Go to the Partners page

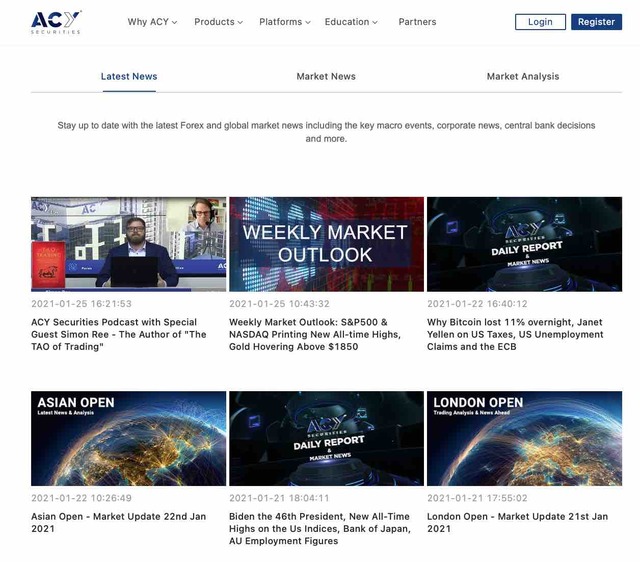click(417, 22)
